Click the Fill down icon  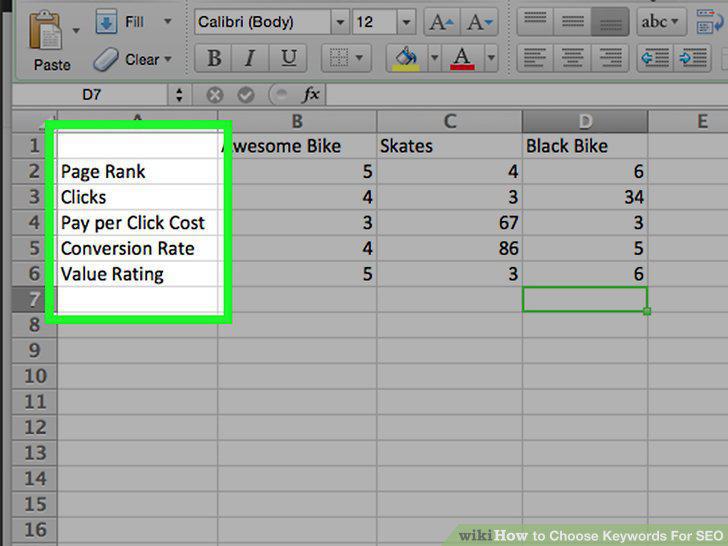(x=106, y=22)
